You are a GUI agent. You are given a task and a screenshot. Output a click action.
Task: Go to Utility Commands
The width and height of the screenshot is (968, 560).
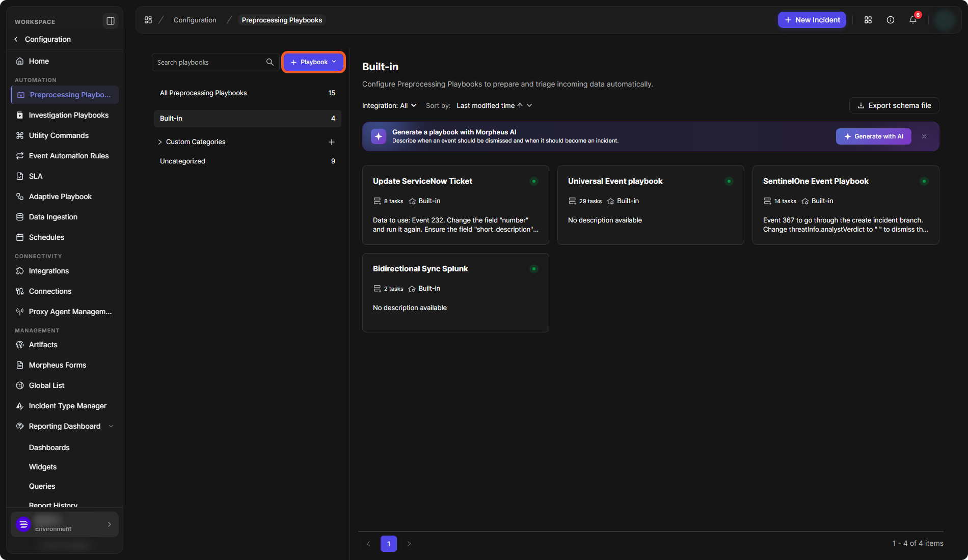[65, 135]
